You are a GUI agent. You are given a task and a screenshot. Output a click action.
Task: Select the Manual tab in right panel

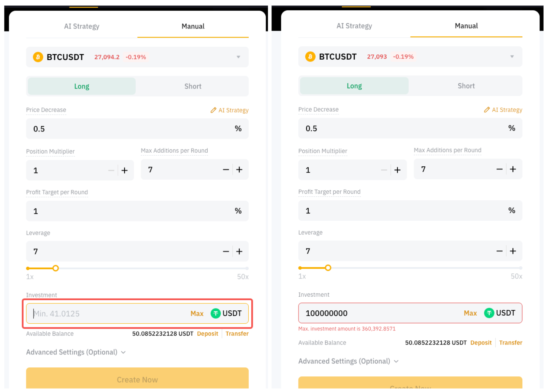pos(466,26)
